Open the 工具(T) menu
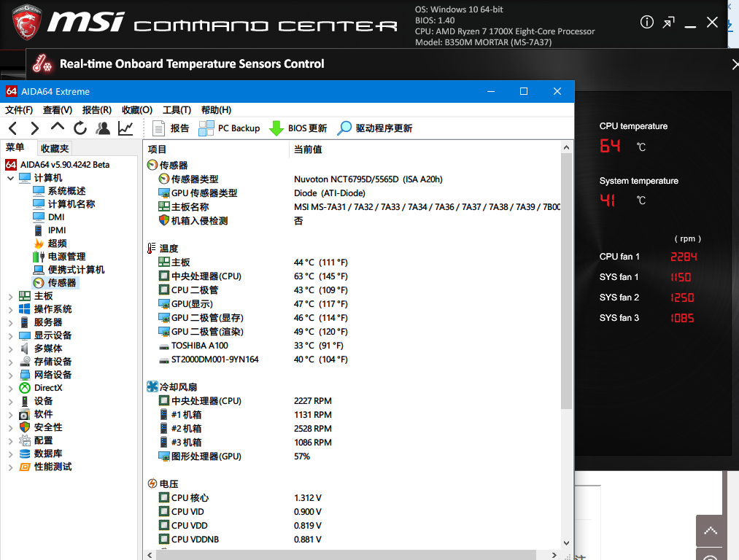The image size is (739, 560). (x=177, y=109)
